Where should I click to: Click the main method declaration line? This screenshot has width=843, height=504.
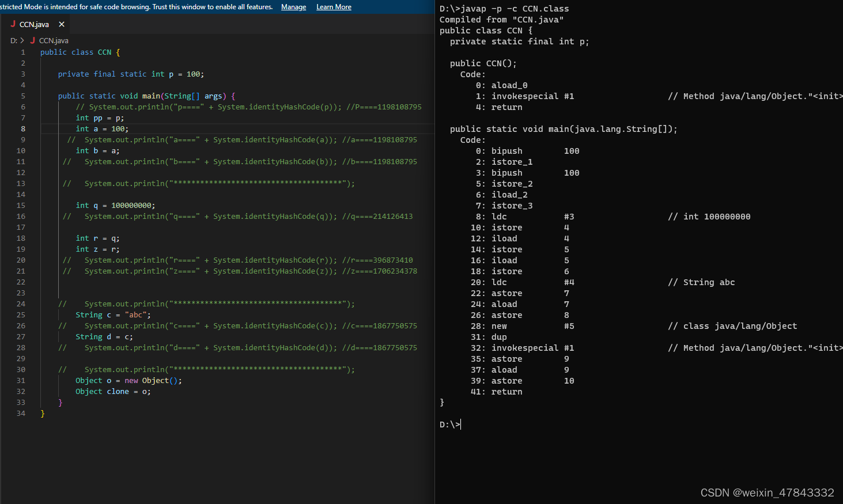pyautogui.click(x=146, y=96)
